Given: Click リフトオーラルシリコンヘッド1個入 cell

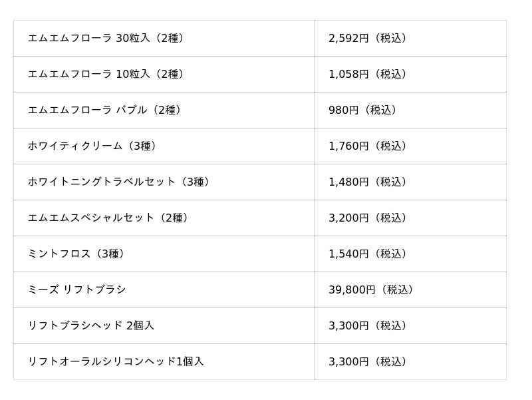Looking at the screenshot, I should tap(164, 362).
